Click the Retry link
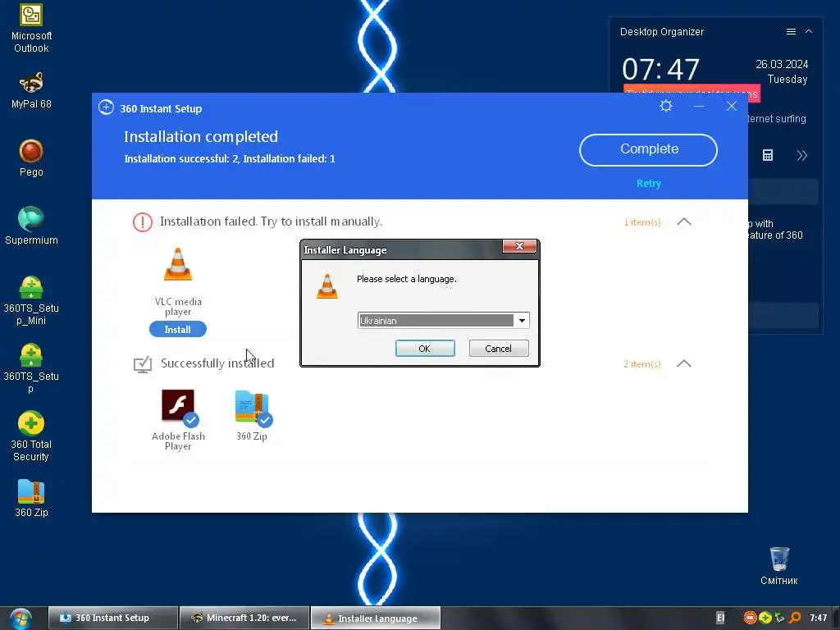The image size is (840, 630). pos(649,184)
